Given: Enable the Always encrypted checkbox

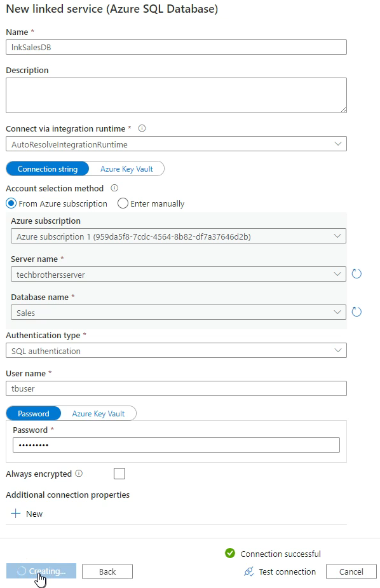Looking at the screenshot, I should pos(119,473).
